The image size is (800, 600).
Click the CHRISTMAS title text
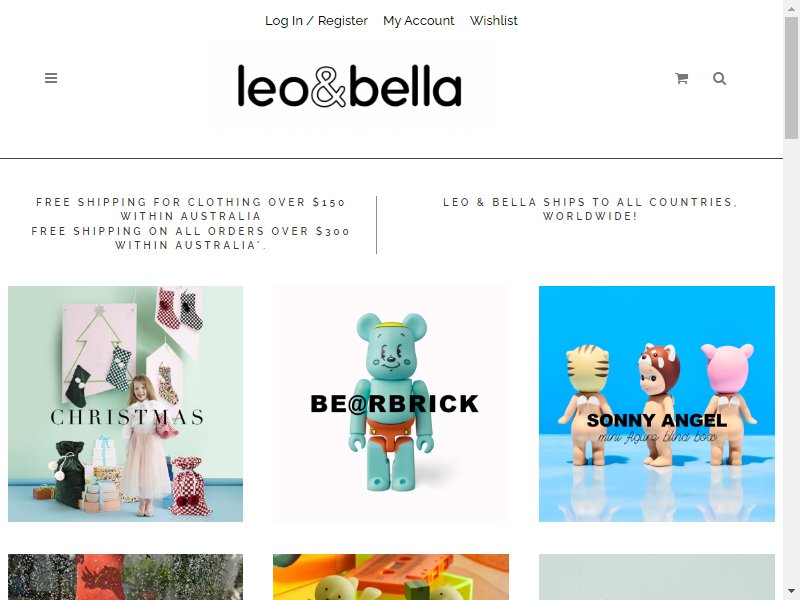coord(127,417)
